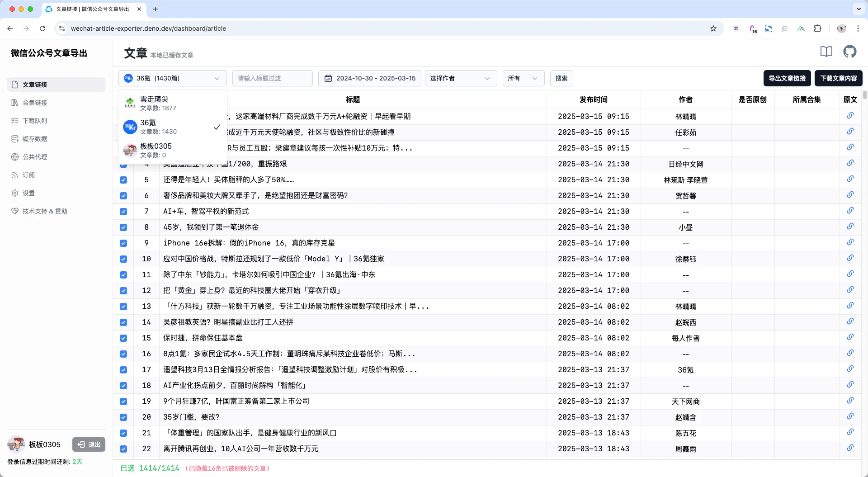
Task: Toggle checkbox for article 21
Action: [123, 433]
